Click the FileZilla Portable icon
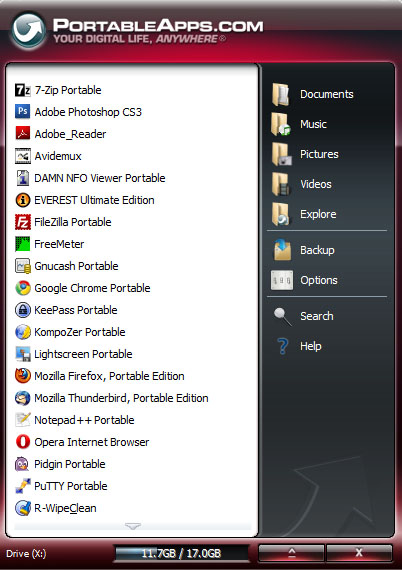 click(23, 222)
